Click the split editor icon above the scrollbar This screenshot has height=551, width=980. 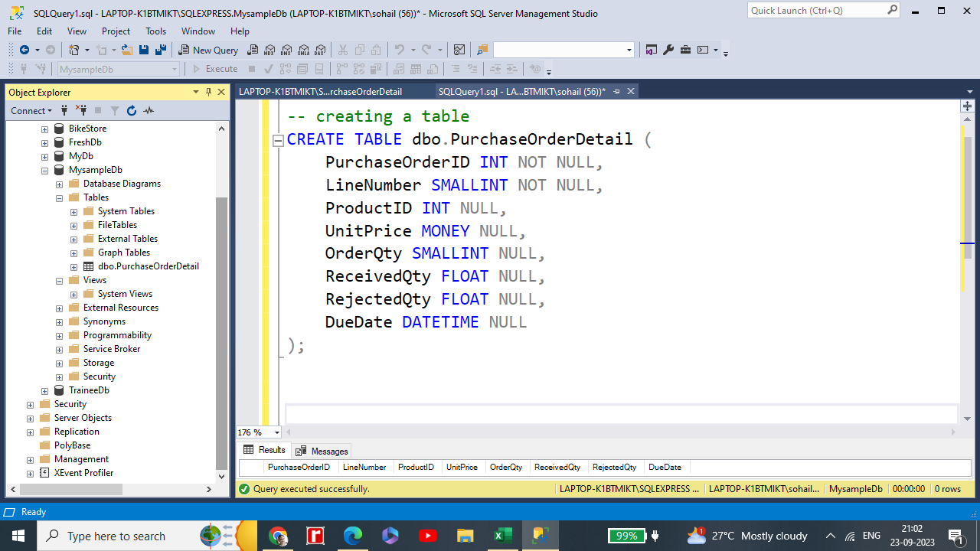click(x=968, y=105)
